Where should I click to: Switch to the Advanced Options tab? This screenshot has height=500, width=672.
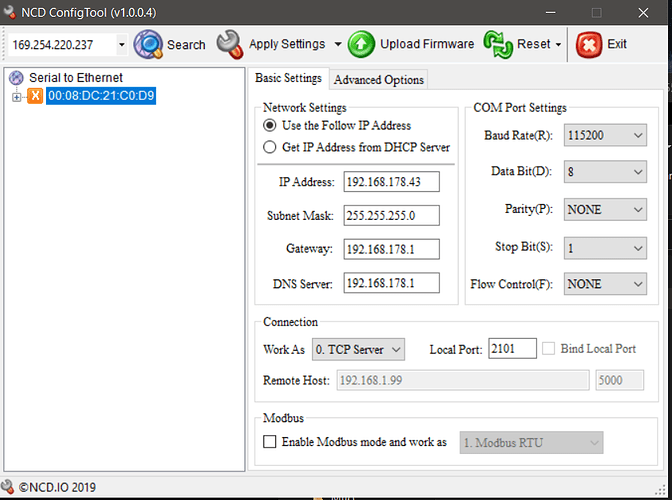(x=379, y=80)
